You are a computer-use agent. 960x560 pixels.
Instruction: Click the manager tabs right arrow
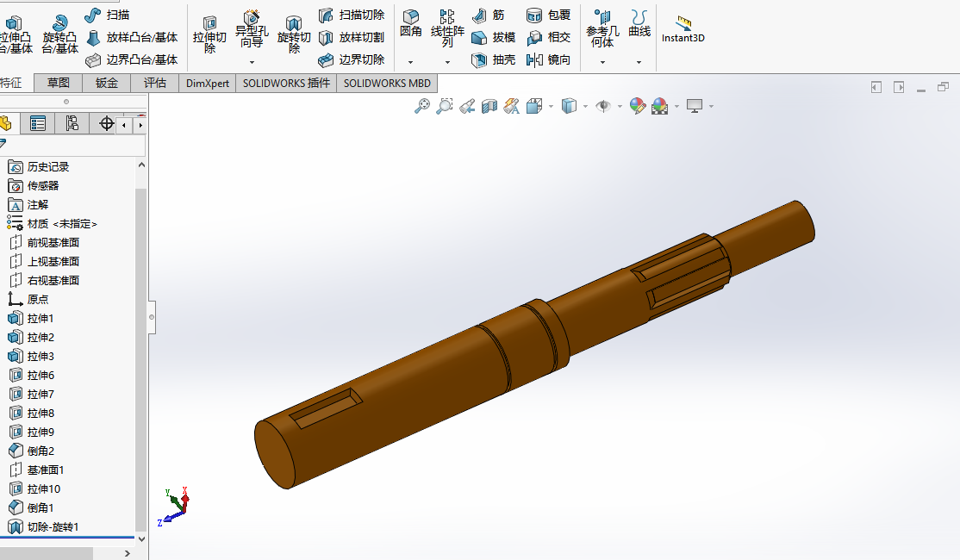point(140,126)
